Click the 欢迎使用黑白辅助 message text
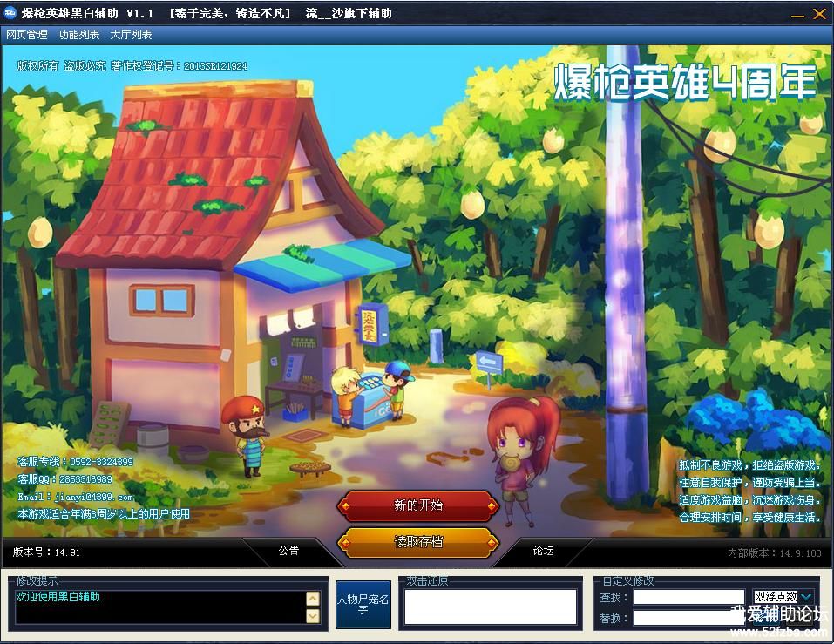The height and width of the screenshot is (644, 834). (58, 597)
